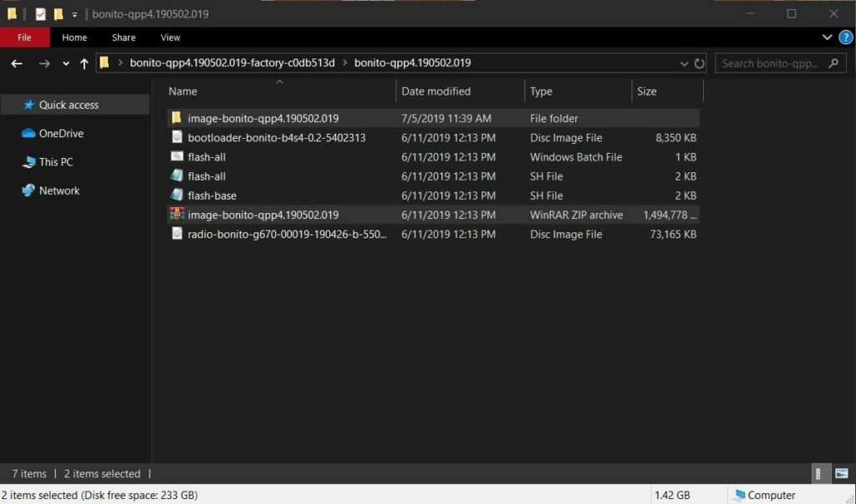Click the File Explorer icon in title bar
Screen dimensions: 856x504
(13, 13)
